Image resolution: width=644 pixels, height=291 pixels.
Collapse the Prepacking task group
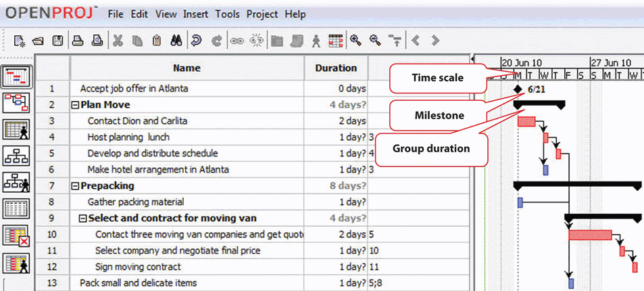point(76,186)
